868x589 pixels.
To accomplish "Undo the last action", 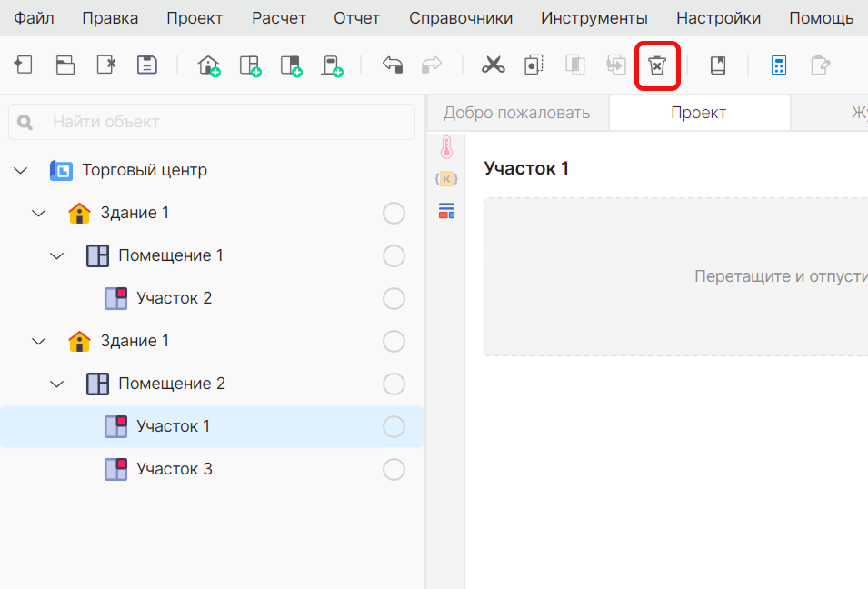I will [393, 65].
